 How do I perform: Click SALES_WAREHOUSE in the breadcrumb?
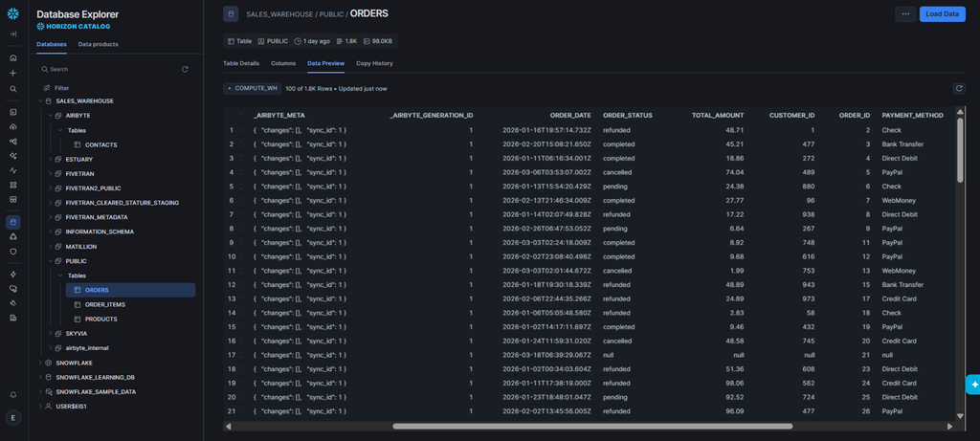[x=279, y=13]
